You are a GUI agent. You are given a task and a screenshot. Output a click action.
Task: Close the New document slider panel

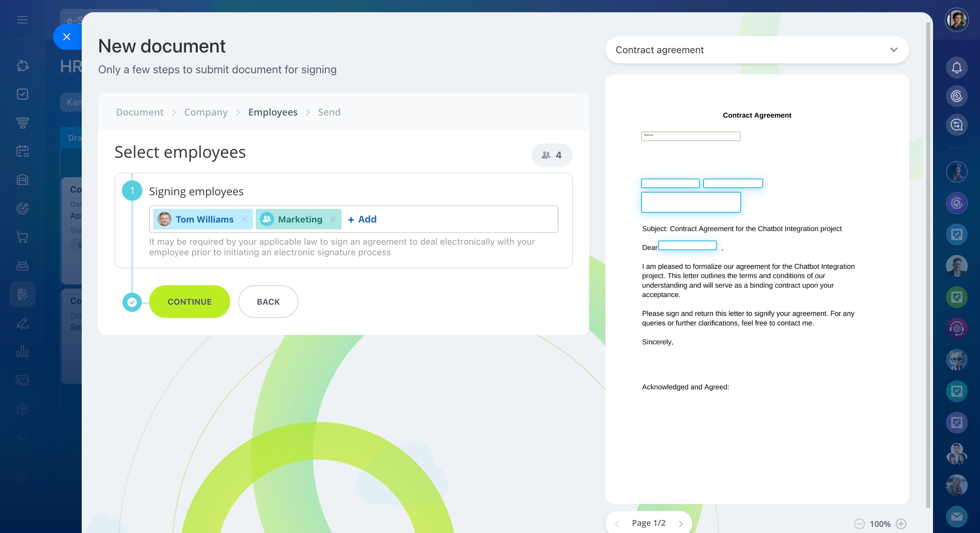coord(67,37)
